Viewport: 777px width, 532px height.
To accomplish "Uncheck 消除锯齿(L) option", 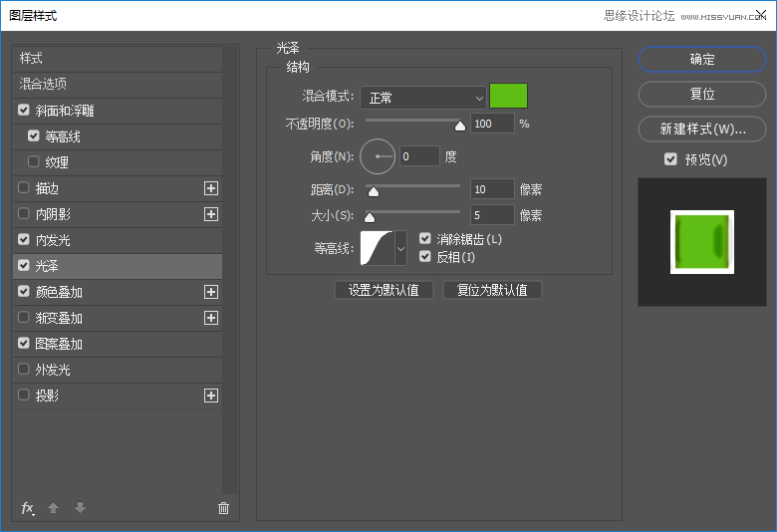I will tap(424, 239).
